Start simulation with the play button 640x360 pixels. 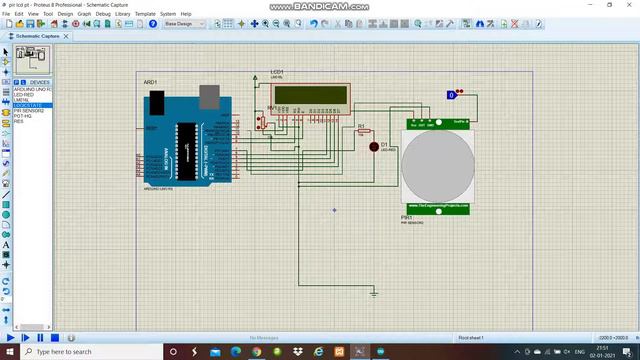(x=10, y=338)
